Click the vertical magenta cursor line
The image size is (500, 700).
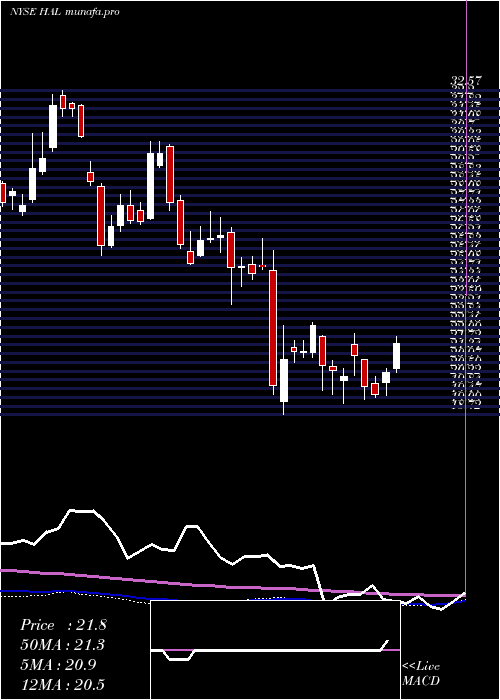pyautogui.click(x=466, y=297)
